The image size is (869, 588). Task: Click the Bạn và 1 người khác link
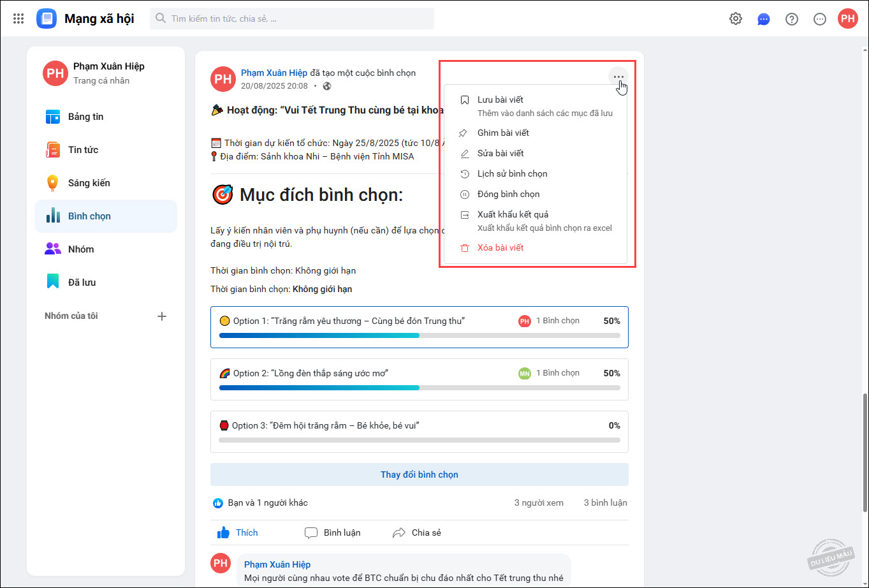pyautogui.click(x=268, y=503)
